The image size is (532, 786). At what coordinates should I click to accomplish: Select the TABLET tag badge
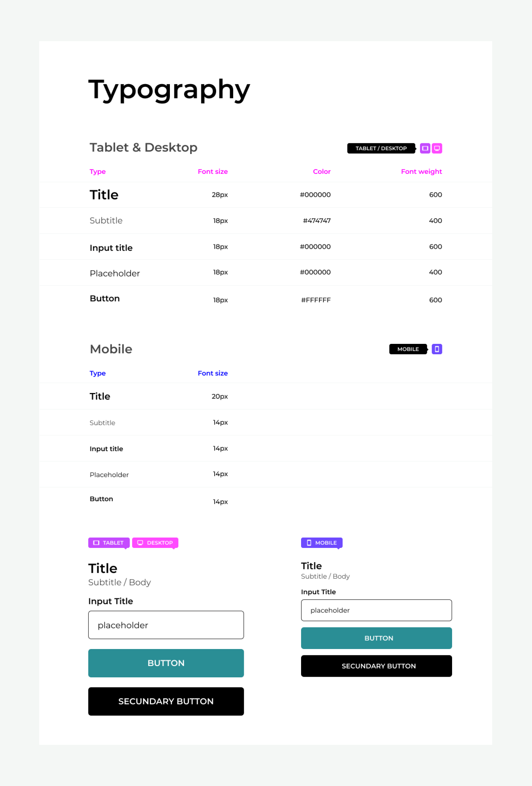click(109, 543)
